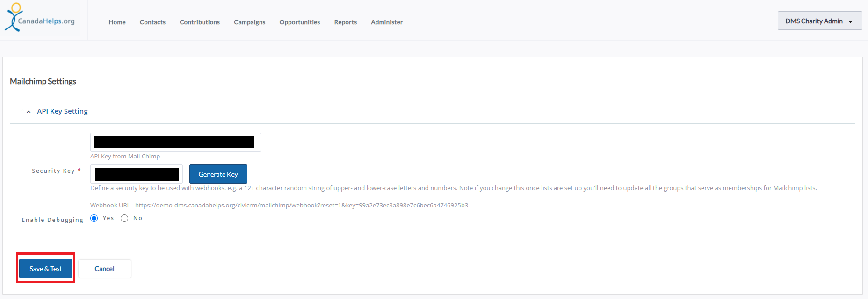Screen dimensions: 868x299
Task: Click the Enable Debugging label
Action: [52, 220]
